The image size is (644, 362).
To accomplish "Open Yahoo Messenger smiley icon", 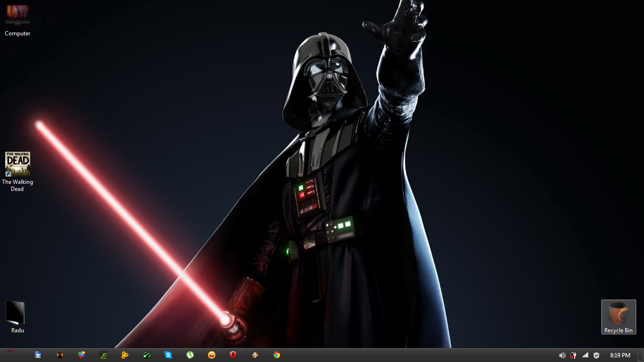I will (x=212, y=355).
